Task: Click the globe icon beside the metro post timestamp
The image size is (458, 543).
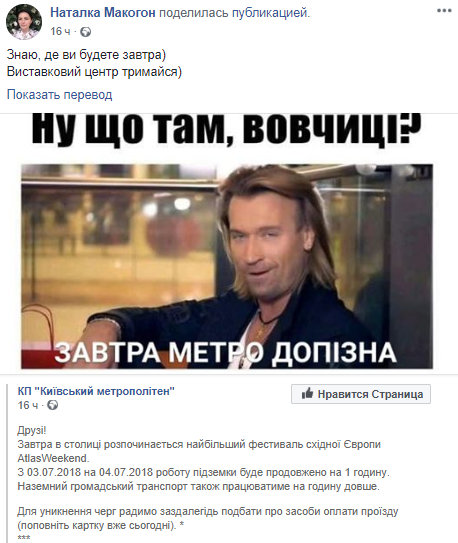Action: [x=53, y=405]
